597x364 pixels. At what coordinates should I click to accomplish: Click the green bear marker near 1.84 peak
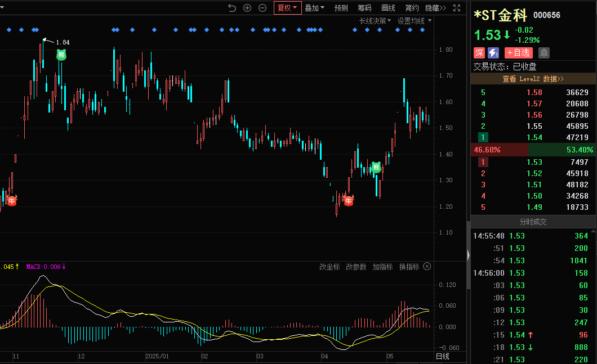click(61, 55)
